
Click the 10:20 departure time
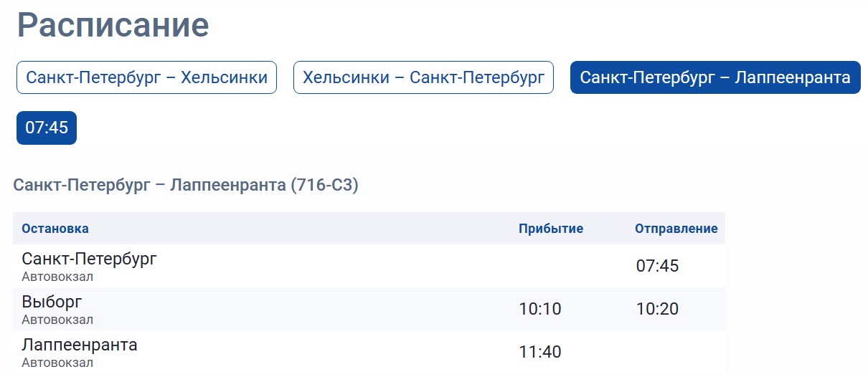657,309
